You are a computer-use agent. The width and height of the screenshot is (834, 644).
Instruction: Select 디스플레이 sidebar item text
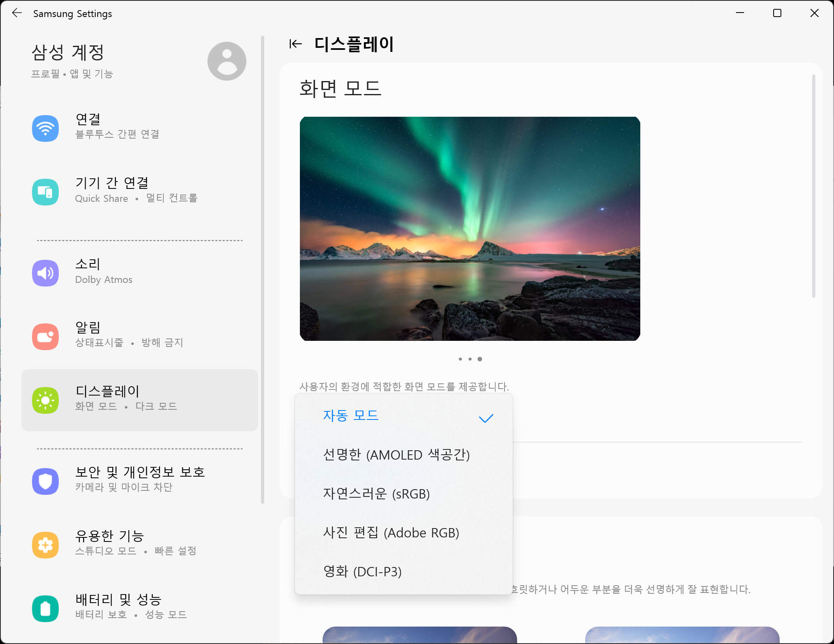tap(107, 391)
